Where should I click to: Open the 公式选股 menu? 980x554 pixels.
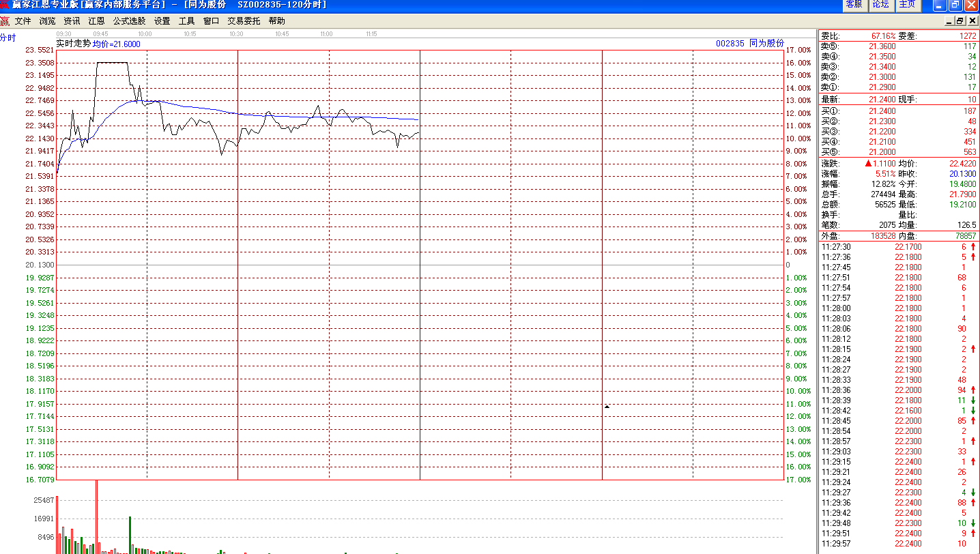point(130,21)
